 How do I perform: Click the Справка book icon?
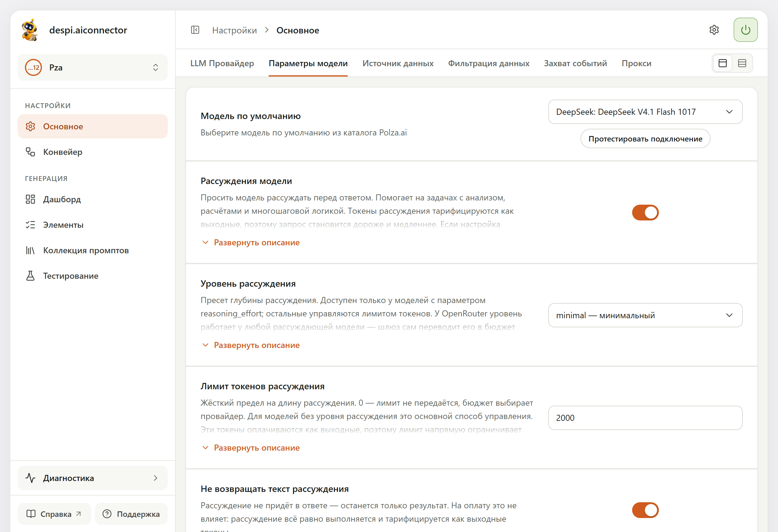pos(31,514)
